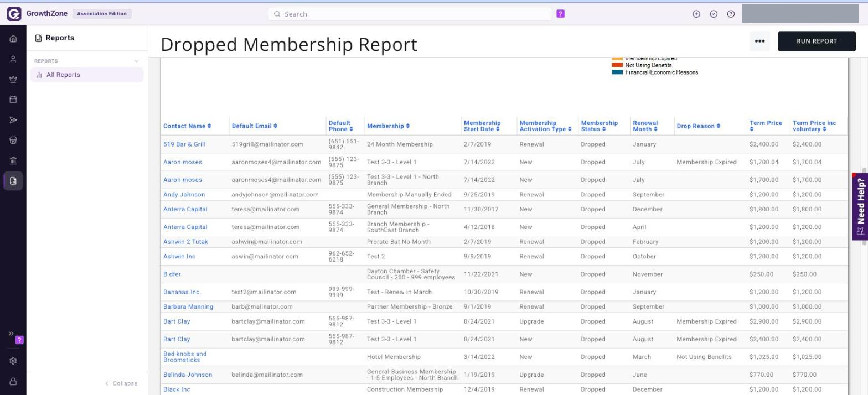Open the storefront icon in the sidebar
868x395 pixels.
point(13,141)
